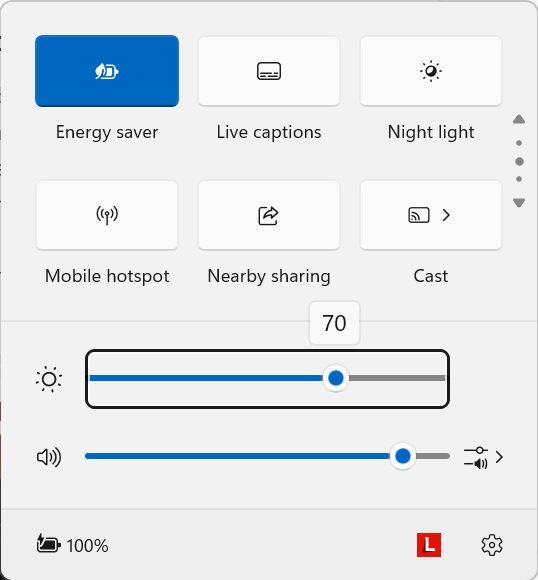Turn on Mobile hotspot tile

[107, 215]
